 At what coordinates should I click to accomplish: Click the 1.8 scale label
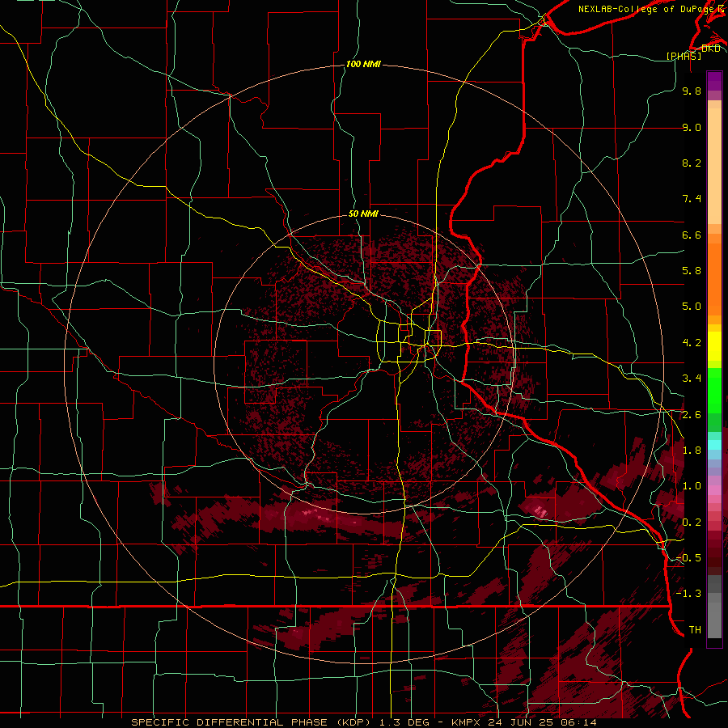(692, 451)
